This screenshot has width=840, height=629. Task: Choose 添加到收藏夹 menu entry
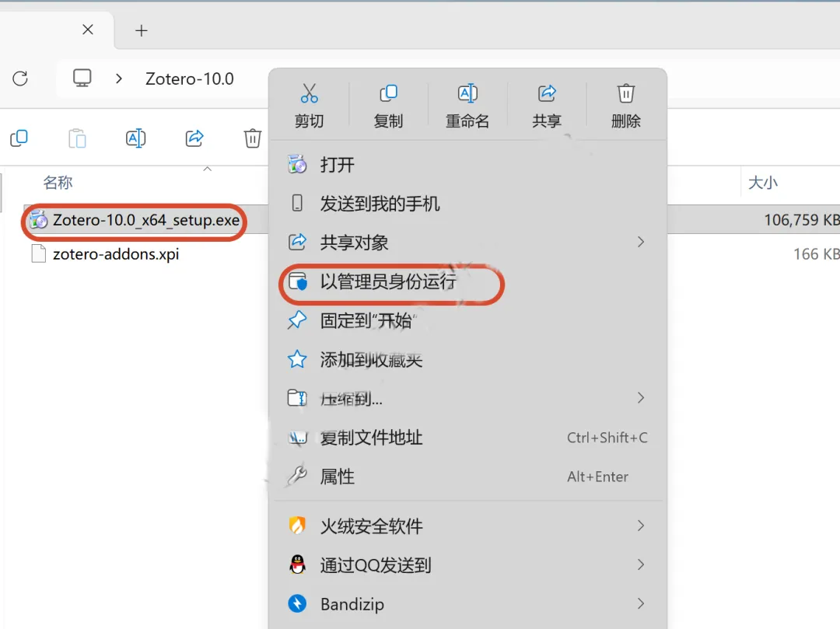[x=469, y=360]
